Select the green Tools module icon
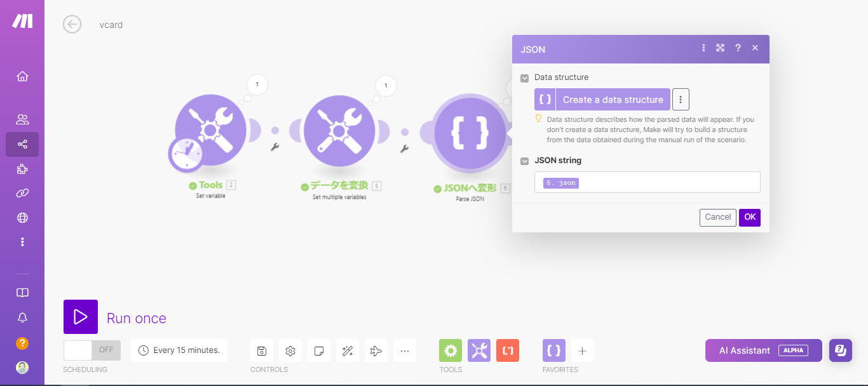Viewport: 868px width, 386px height. coord(450,350)
